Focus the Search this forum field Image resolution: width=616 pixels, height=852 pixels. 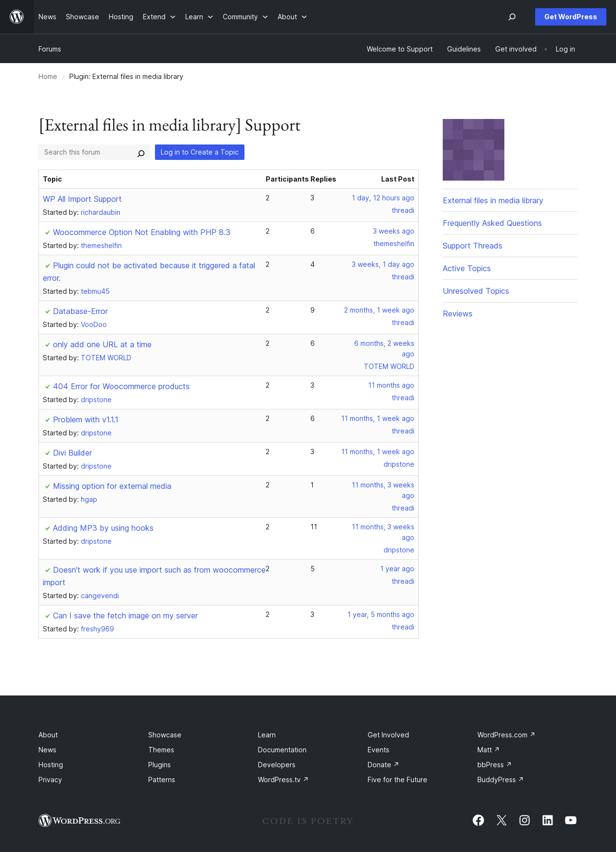(x=87, y=152)
